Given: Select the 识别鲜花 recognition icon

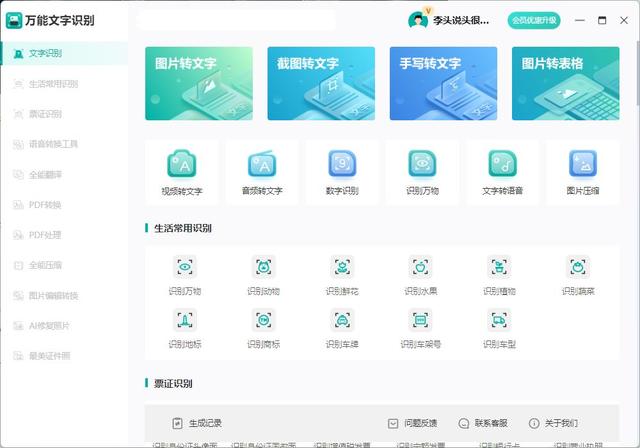Looking at the screenshot, I should [x=342, y=267].
